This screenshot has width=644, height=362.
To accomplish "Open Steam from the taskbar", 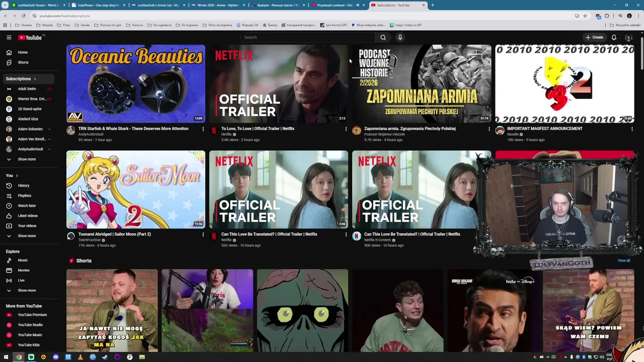I will 105,357.
